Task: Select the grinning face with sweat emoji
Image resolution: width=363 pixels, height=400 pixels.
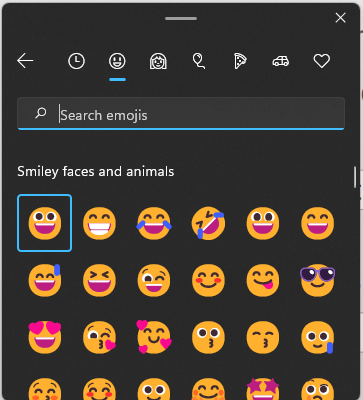Action: coord(45,280)
